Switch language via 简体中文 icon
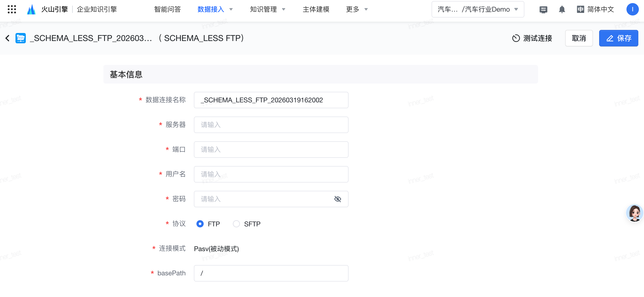This screenshot has width=644, height=297. pyautogui.click(x=580, y=10)
